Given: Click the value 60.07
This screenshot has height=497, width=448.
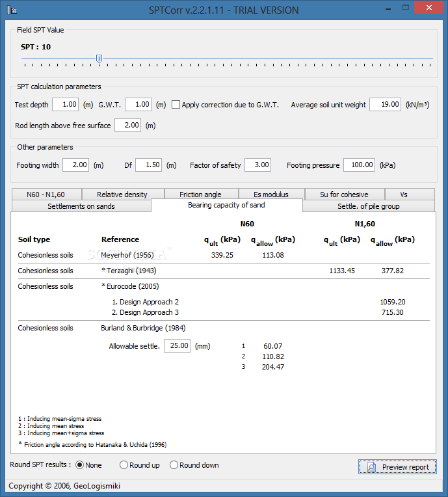Looking at the screenshot, I should coord(273,346).
